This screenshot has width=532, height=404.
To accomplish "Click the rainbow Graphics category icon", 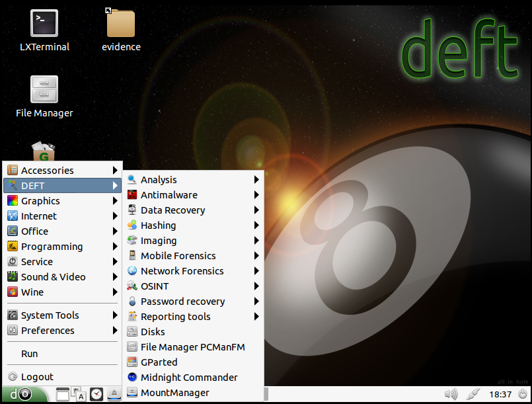I will 13,200.
